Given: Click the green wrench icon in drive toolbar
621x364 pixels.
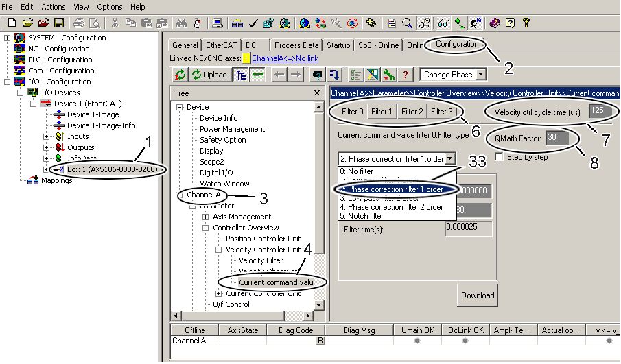Looking at the screenshot, I should [389, 75].
